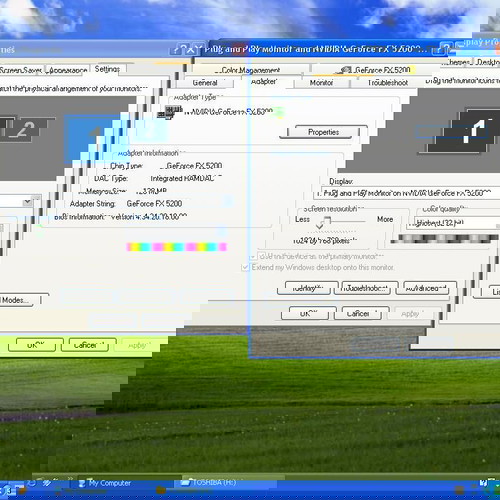Click the color quality preview bar

click(445, 238)
